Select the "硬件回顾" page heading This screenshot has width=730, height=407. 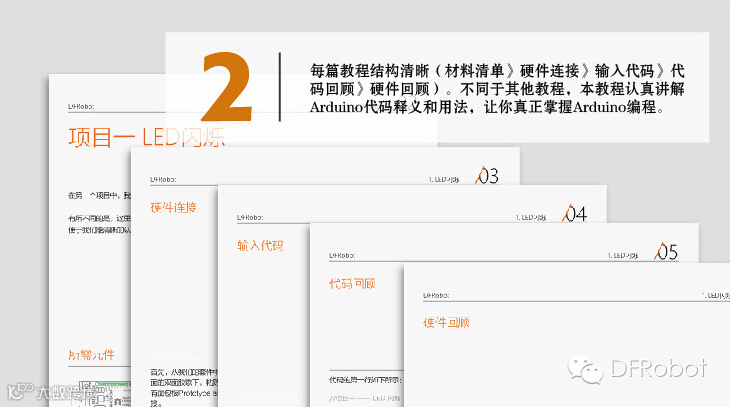click(446, 322)
